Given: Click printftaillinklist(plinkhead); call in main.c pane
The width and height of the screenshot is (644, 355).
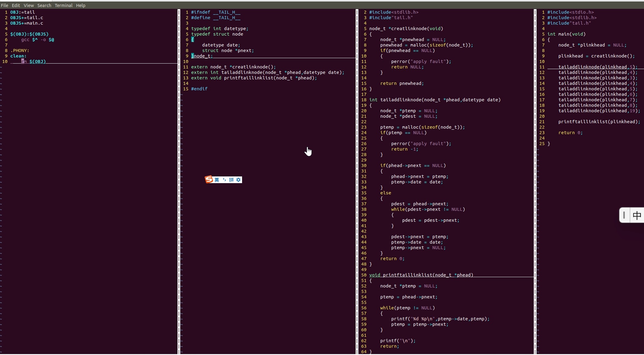Looking at the screenshot, I should (x=599, y=122).
